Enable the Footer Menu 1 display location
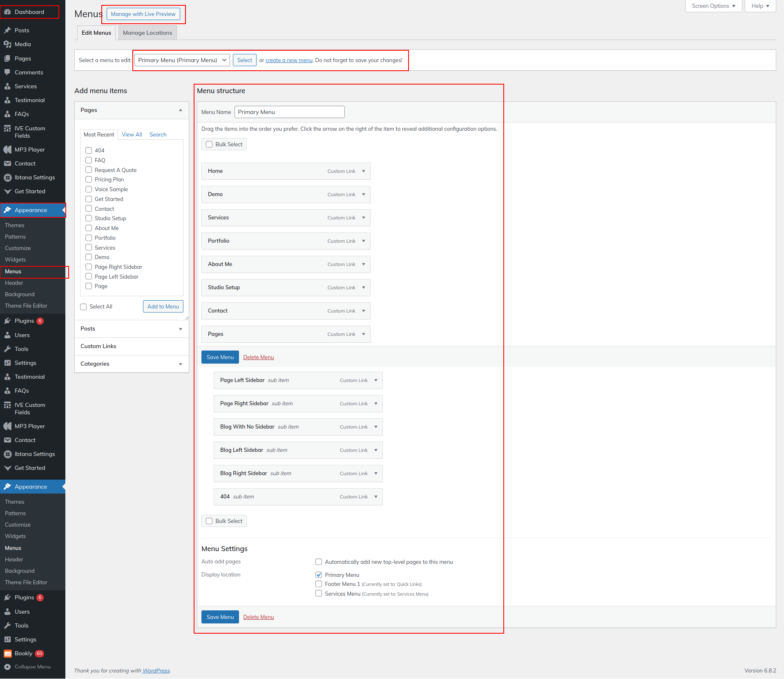Image resolution: width=784 pixels, height=679 pixels. point(319,584)
